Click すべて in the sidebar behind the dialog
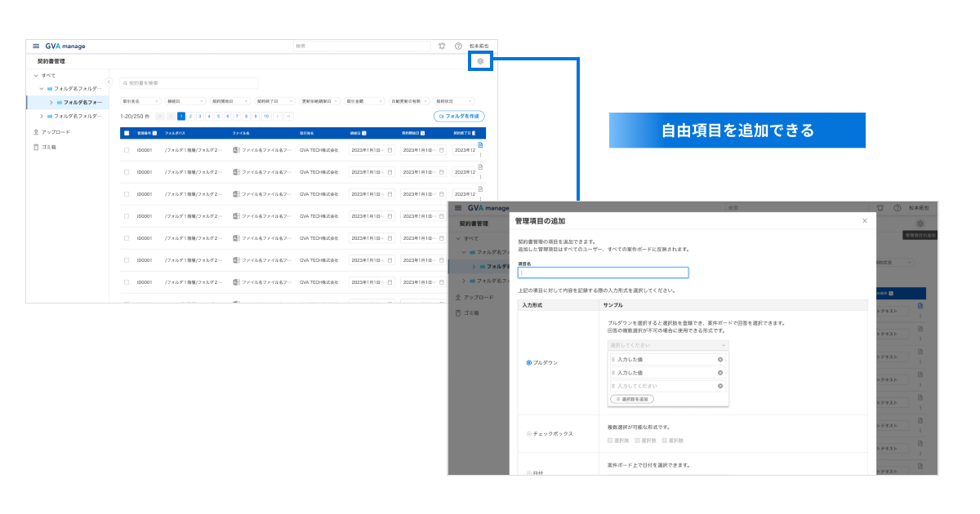 click(472, 238)
